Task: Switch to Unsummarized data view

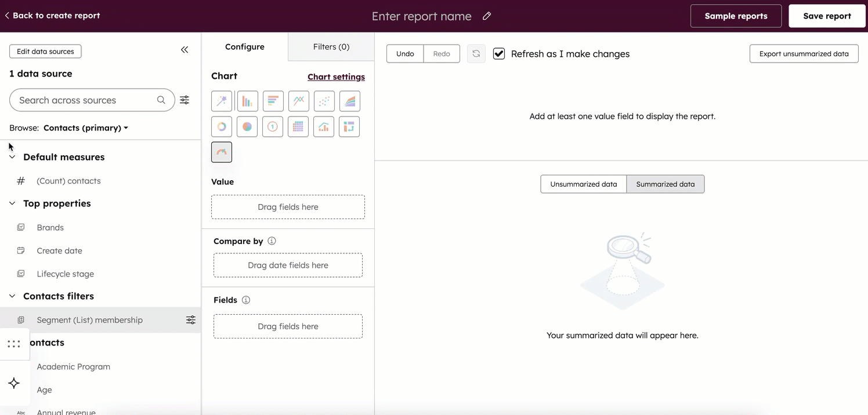Action: point(583,184)
